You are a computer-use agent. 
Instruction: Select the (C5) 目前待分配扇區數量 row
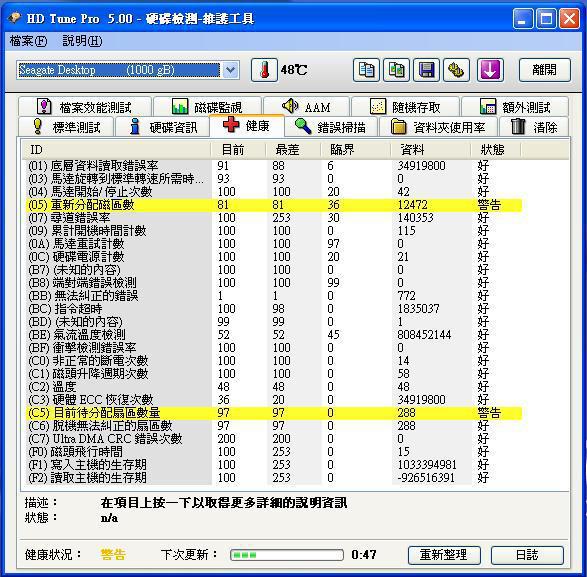pyautogui.click(x=274, y=413)
